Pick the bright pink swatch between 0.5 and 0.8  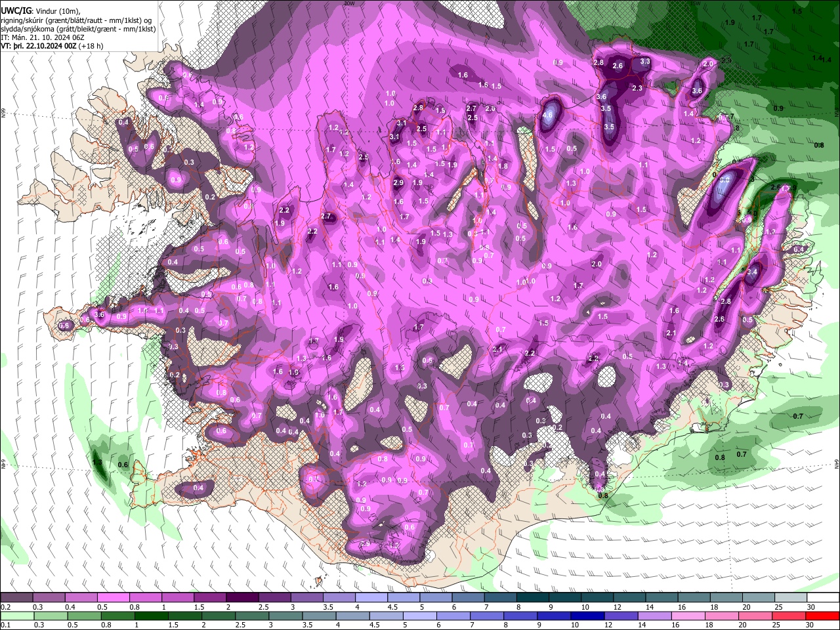point(113,598)
